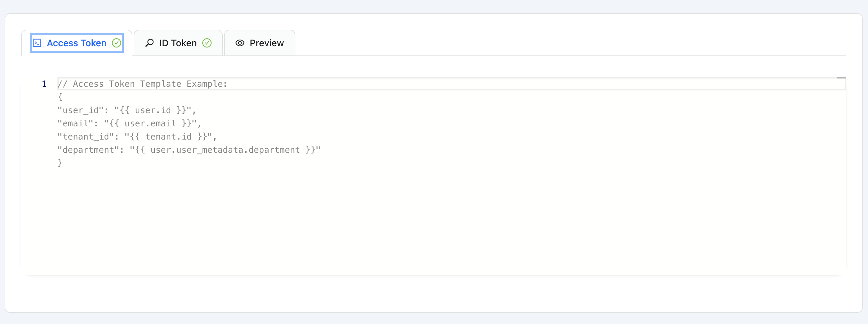Open the Preview tab

tap(260, 43)
